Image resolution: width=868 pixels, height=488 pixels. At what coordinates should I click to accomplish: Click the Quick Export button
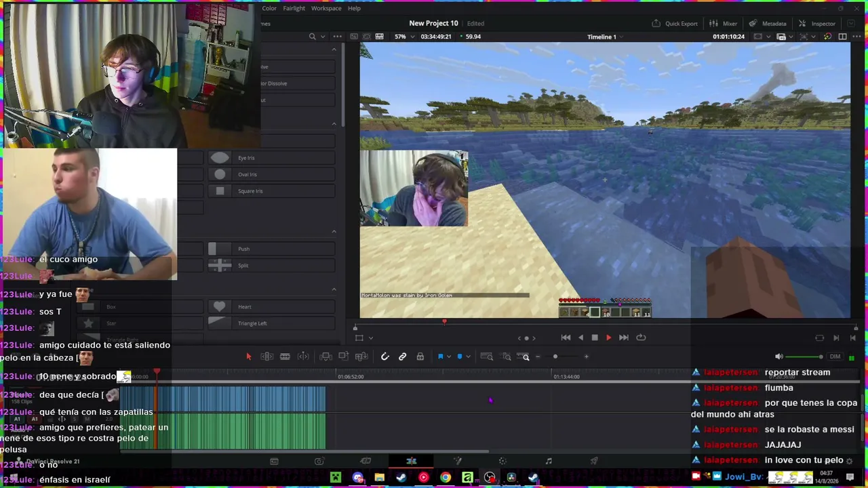(x=675, y=23)
